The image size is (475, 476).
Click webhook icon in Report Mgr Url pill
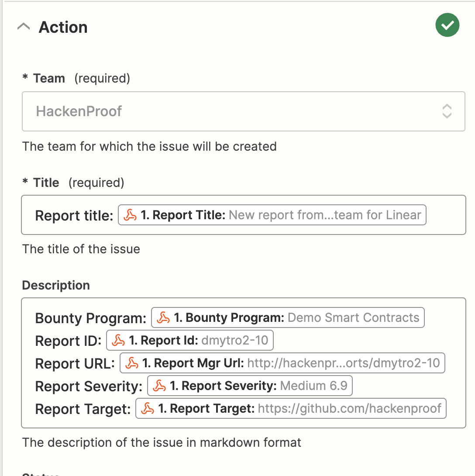[x=132, y=363]
